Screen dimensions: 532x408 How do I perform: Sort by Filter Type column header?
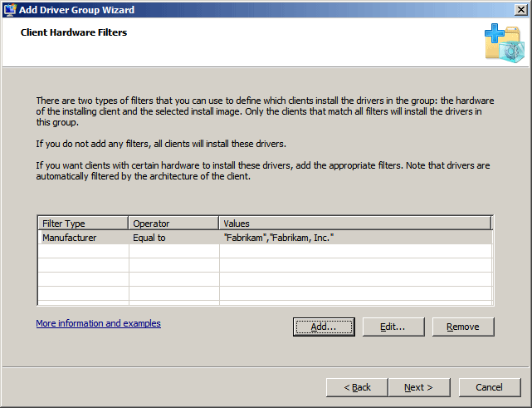(x=83, y=224)
